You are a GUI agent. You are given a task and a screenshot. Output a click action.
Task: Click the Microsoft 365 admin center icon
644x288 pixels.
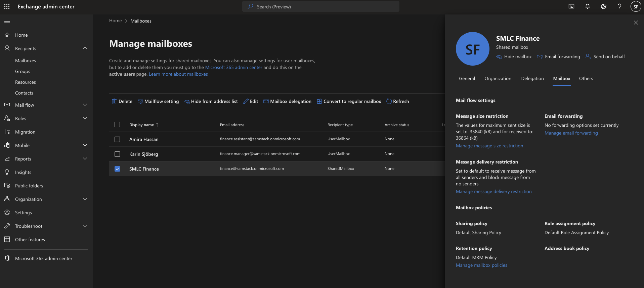click(7, 258)
